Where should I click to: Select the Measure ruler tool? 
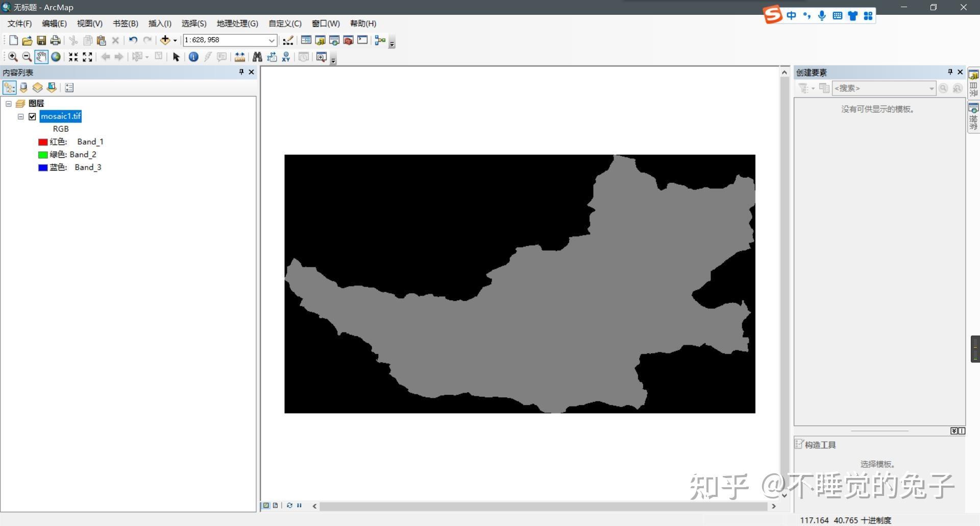tap(239, 57)
